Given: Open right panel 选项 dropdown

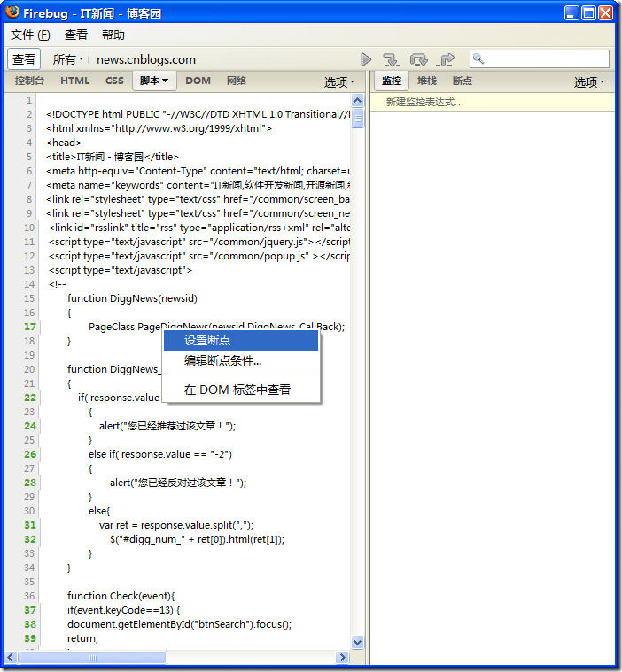Looking at the screenshot, I should click(588, 81).
